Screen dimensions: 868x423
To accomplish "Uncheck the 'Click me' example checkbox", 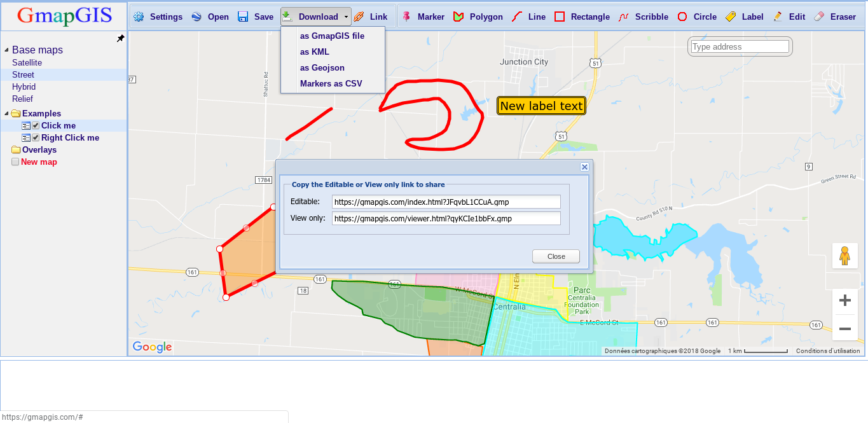I will [36, 126].
